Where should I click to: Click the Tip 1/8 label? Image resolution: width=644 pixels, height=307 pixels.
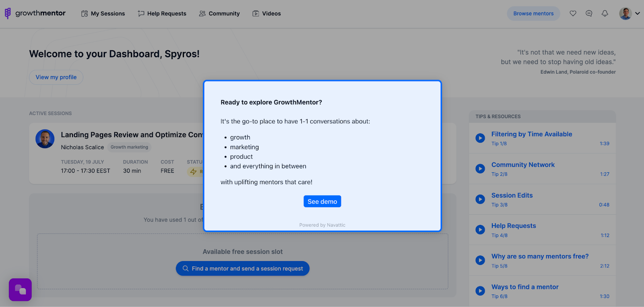click(x=499, y=143)
